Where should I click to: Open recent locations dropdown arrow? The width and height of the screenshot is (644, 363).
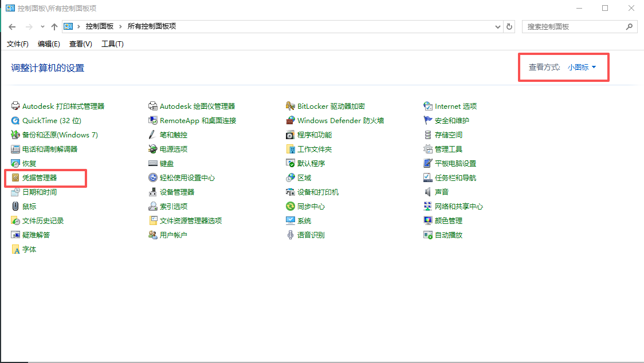point(42,27)
